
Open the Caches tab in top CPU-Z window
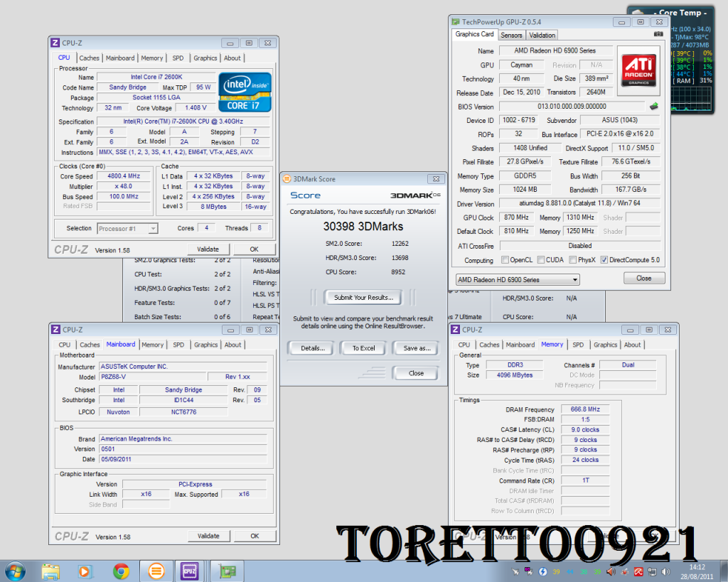(90, 58)
